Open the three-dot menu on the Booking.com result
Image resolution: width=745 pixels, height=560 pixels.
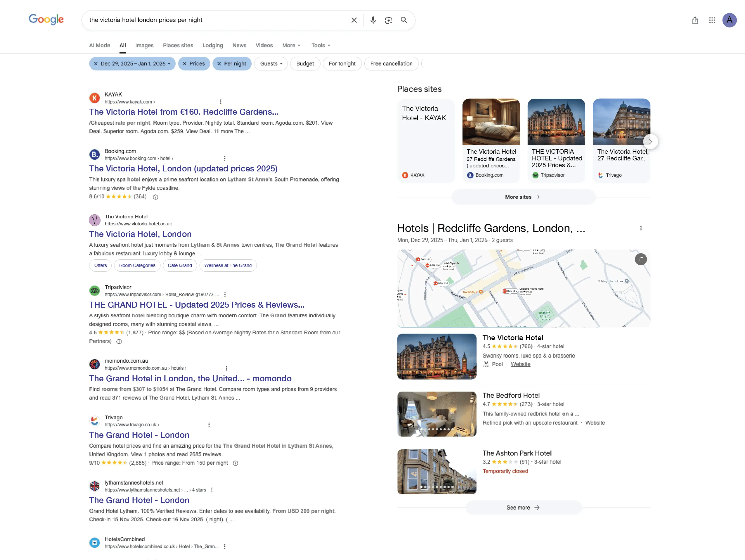(225, 158)
